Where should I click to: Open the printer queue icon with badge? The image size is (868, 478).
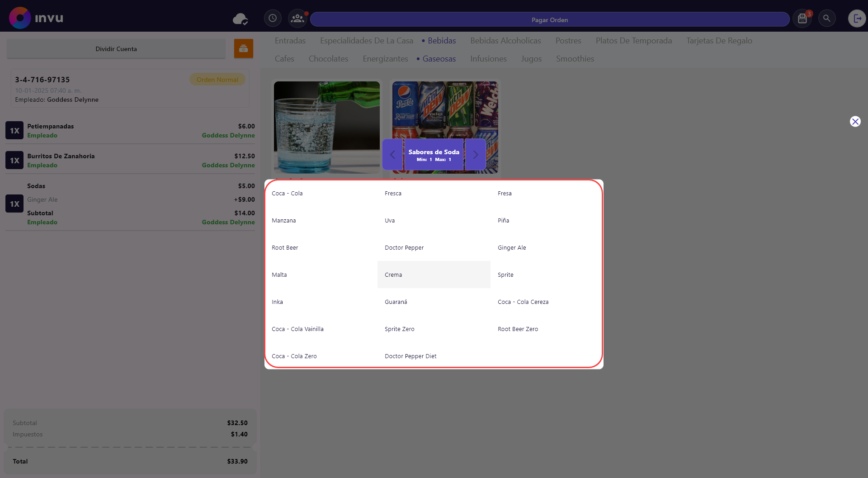point(802,19)
